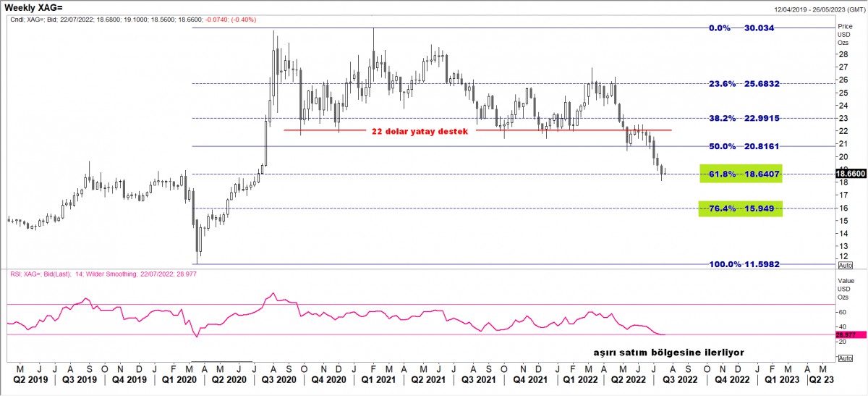Click the 0.0% 30.034 Fibonacci label

click(x=741, y=28)
